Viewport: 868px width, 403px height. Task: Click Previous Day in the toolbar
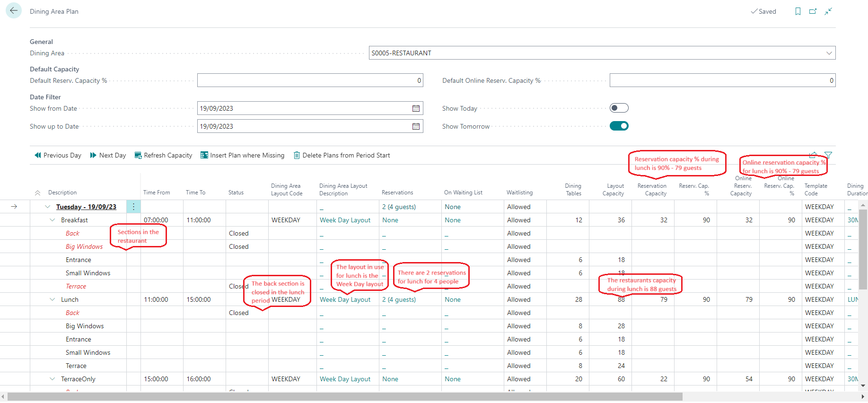point(58,155)
